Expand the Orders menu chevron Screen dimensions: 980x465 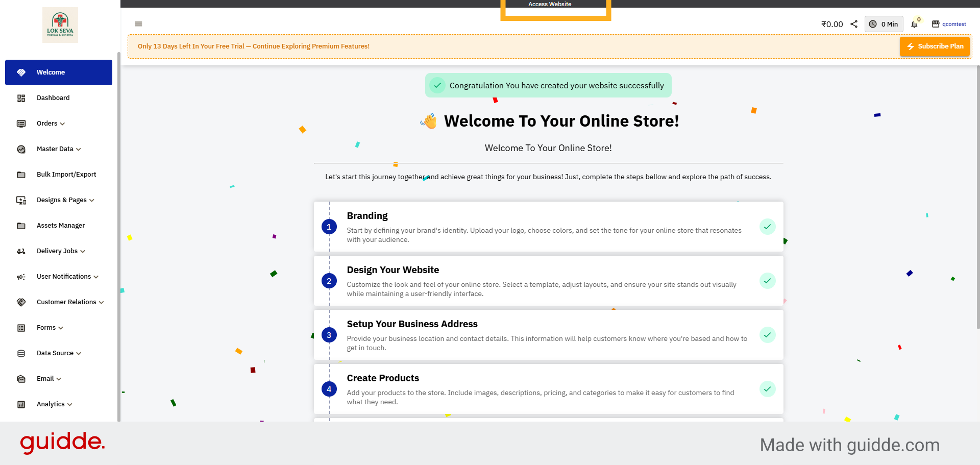[x=62, y=124]
